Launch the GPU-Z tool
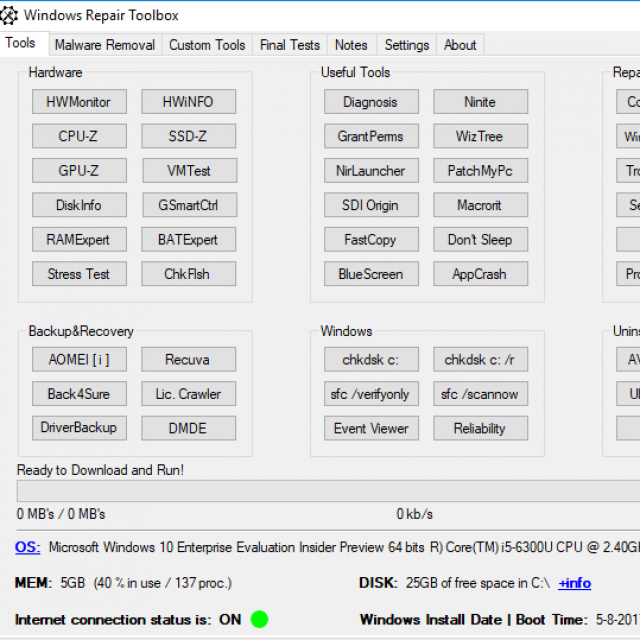This screenshot has width=640, height=640. click(79, 170)
